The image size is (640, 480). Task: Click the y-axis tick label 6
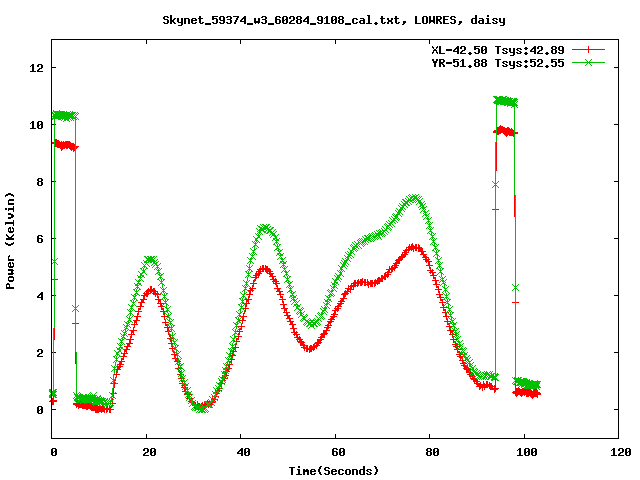(x=40, y=239)
